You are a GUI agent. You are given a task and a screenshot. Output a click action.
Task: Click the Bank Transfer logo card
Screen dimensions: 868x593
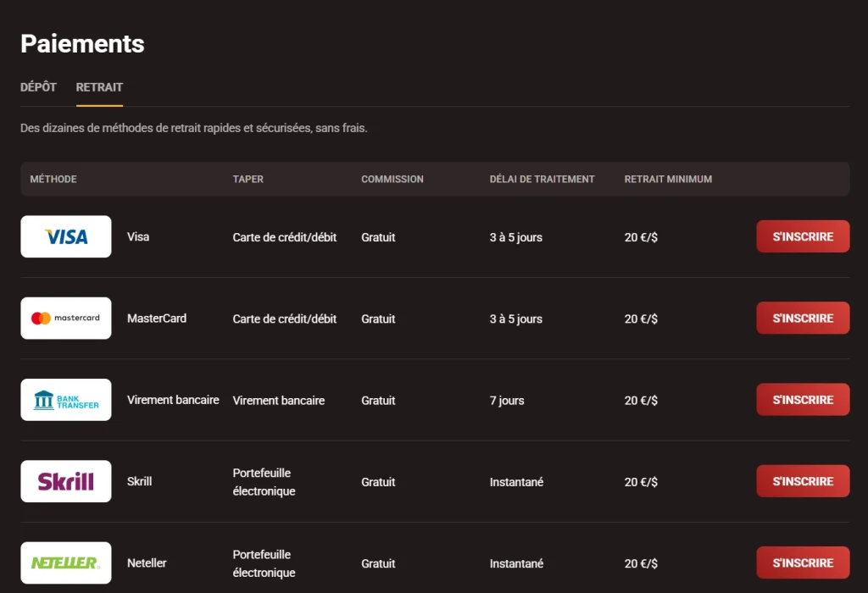click(66, 400)
